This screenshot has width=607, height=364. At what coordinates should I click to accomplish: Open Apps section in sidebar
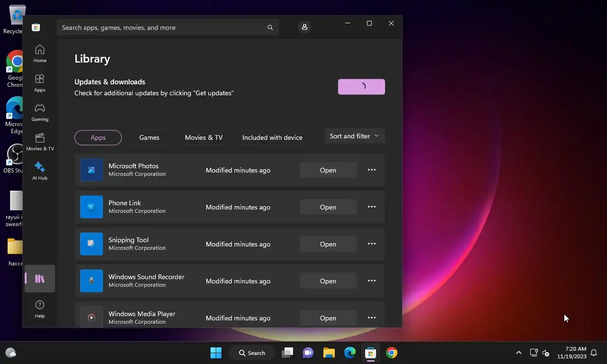(40, 83)
